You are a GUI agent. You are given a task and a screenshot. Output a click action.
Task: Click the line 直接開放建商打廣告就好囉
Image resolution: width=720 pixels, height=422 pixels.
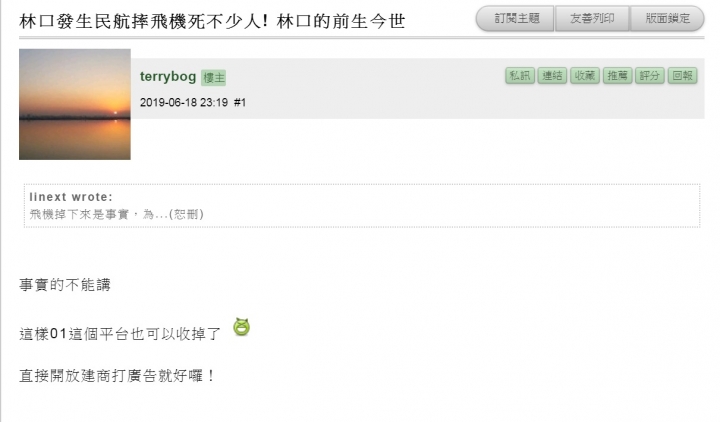point(117,376)
